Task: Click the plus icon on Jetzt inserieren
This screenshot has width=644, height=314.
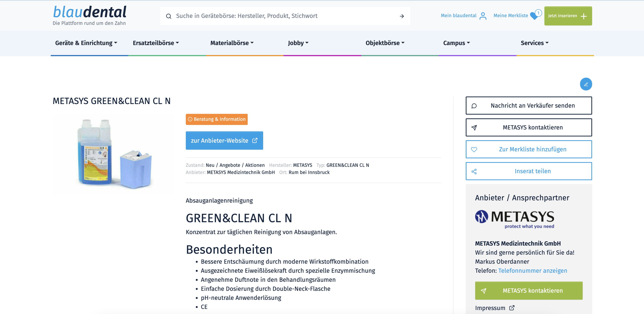Action: point(584,16)
